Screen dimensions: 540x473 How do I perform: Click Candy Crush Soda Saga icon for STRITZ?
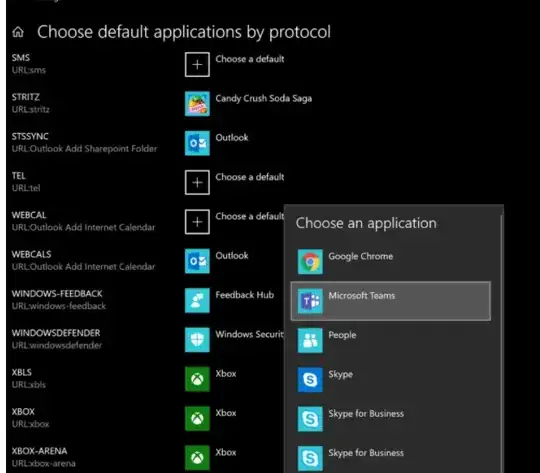[x=197, y=104]
